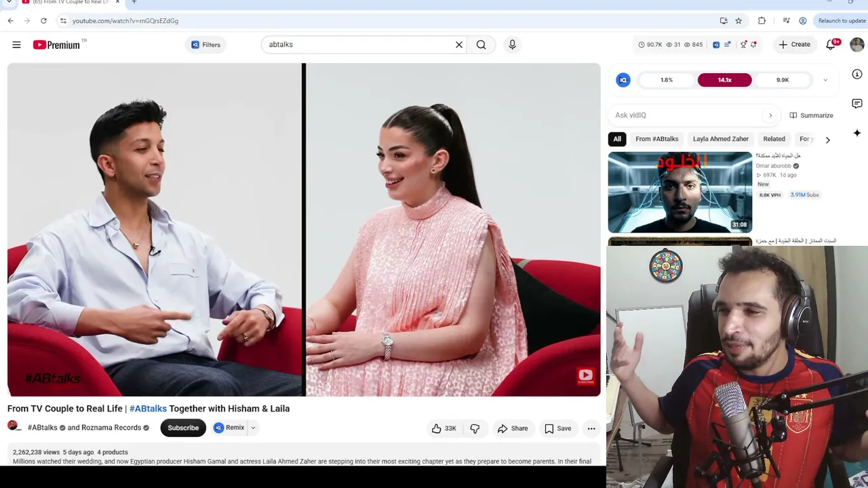
Task: Open the site information icon in address bar
Action: tap(63, 21)
